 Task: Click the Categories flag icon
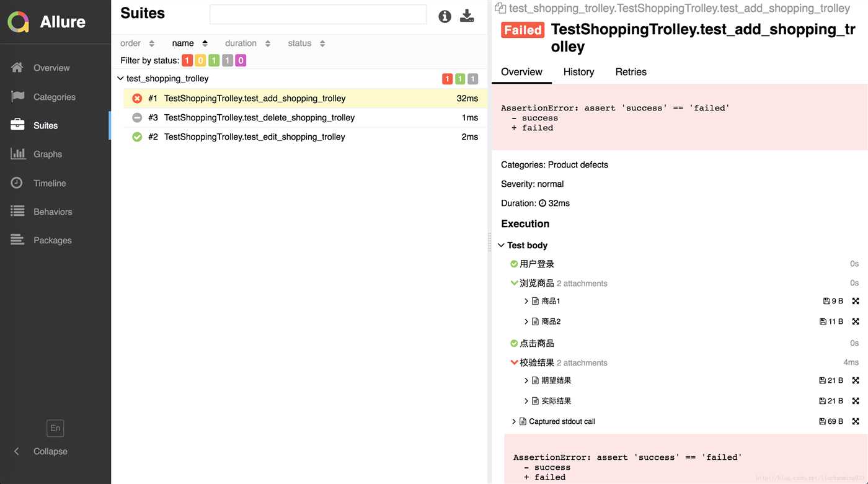click(x=17, y=97)
